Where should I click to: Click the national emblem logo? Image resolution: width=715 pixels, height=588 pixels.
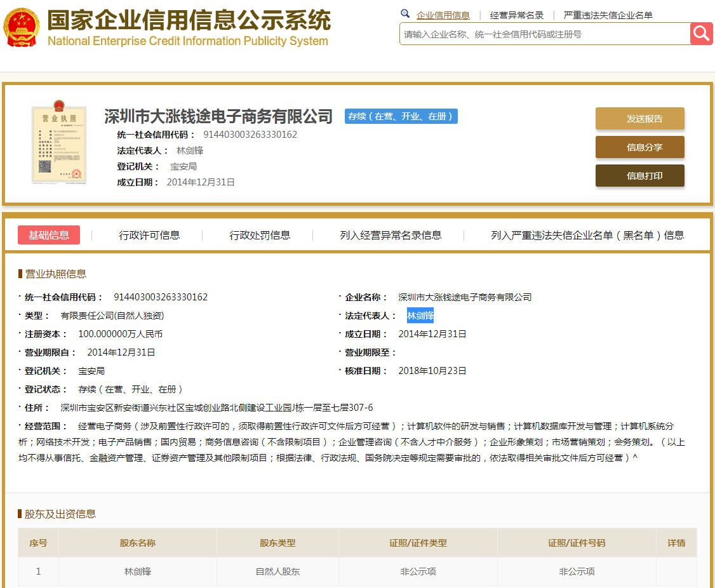click(22, 28)
